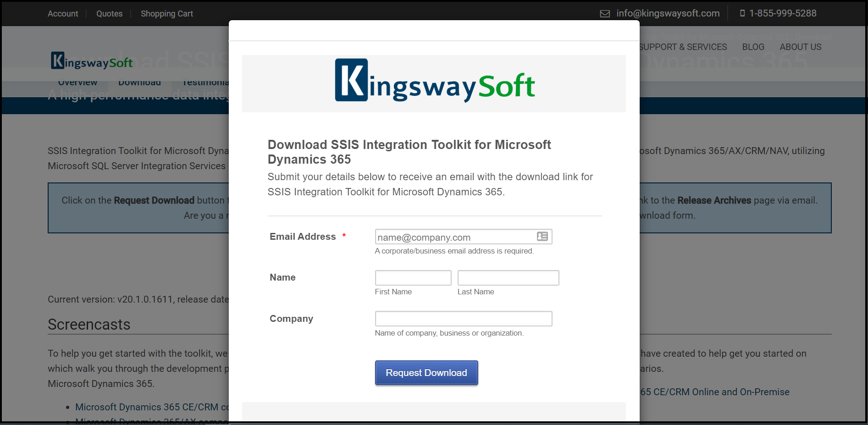868x425 pixels.
Task: Click the 'Company' field label
Action: pyautogui.click(x=291, y=319)
